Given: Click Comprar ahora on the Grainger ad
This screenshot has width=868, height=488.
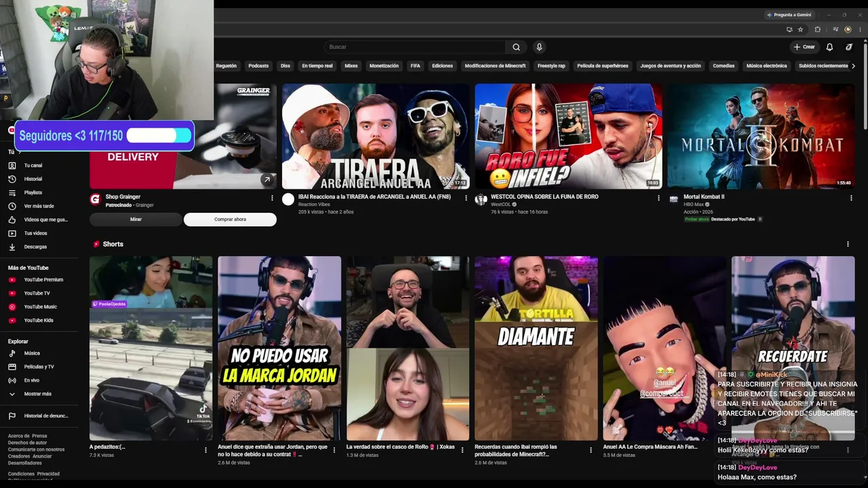Looking at the screenshot, I should coord(230,220).
